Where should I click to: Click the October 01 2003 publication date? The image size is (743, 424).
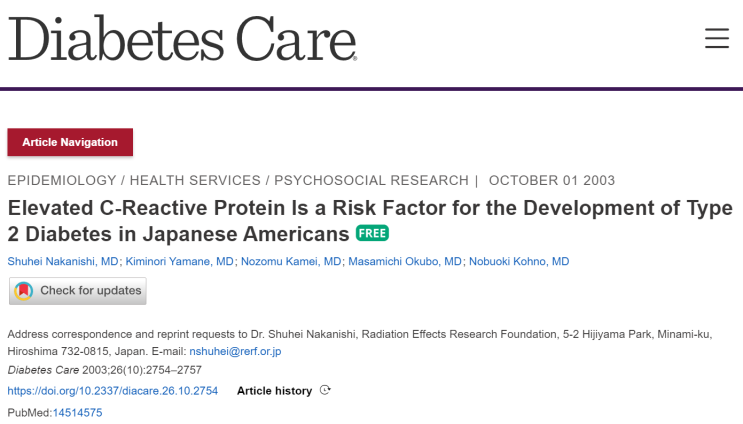pos(552,181)
